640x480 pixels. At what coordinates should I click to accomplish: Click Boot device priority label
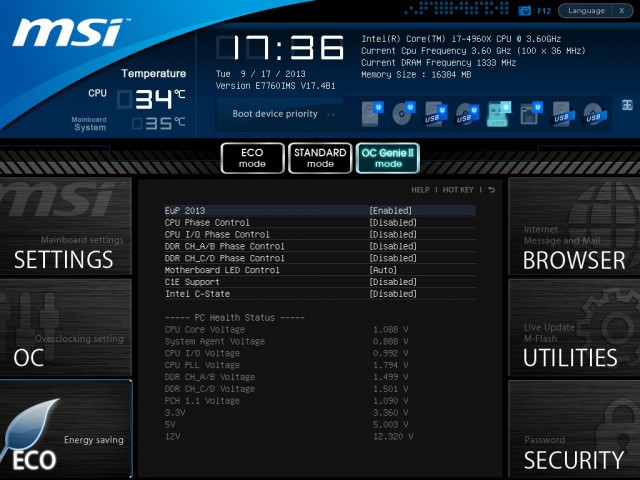coord(275,114)
